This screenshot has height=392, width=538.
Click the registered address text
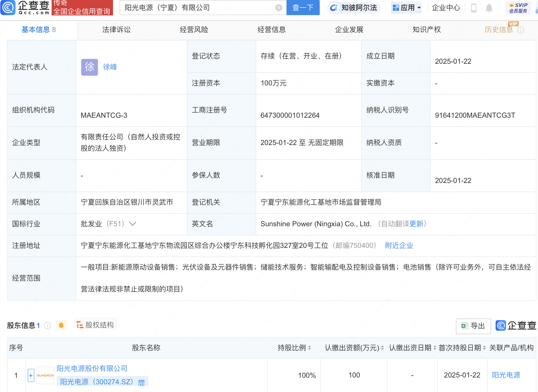point(205,246)
